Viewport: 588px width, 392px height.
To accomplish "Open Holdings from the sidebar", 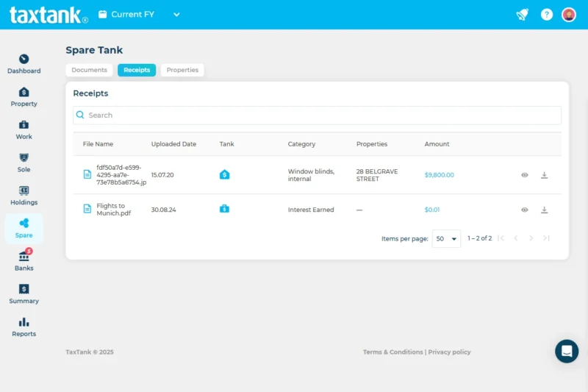I will pyautogui.click(x=24, y=196).
